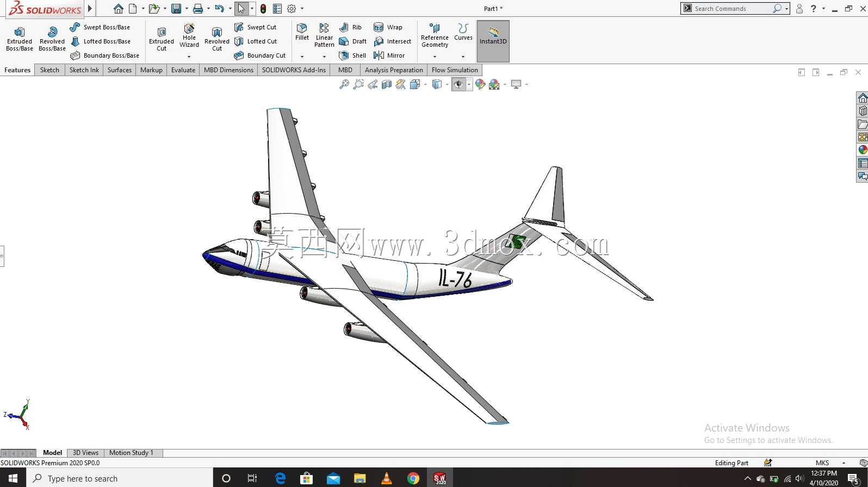
Task: Apply the Fillet tool
Action: click(x=302, y=33)
